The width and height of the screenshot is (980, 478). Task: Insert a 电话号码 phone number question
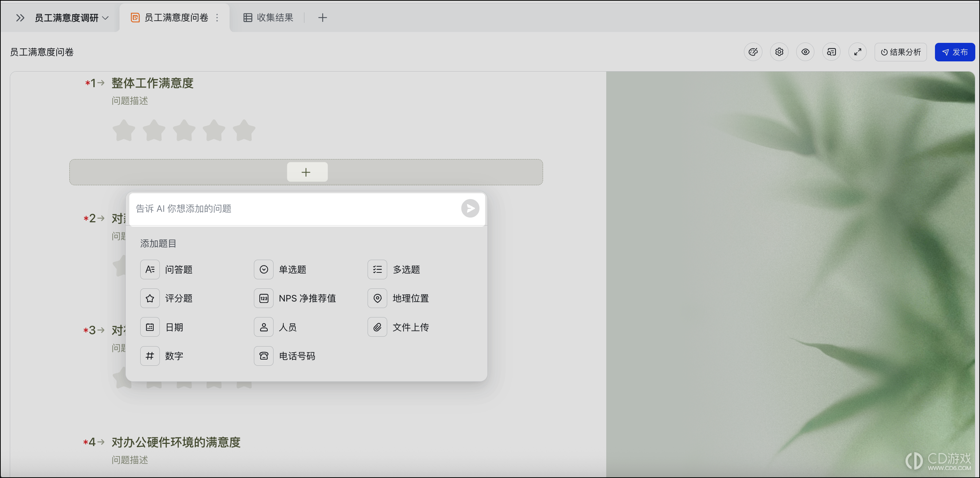click(x=285, y=356)
